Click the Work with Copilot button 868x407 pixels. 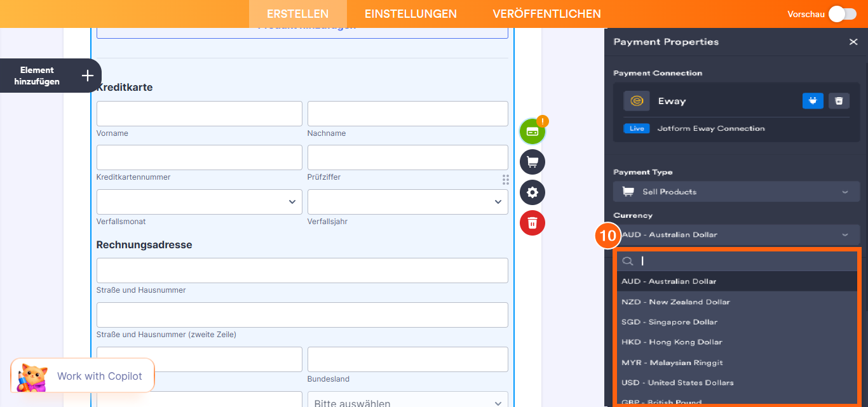point(98,375)
